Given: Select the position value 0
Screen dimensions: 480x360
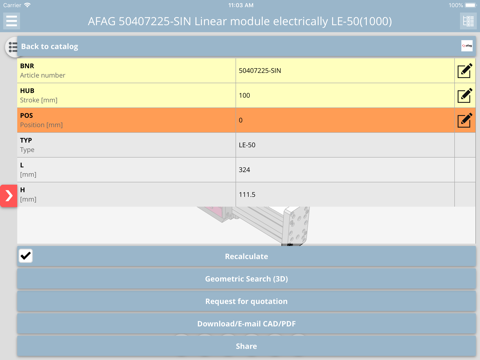Looking at the screenshot, I should (x=241, y=120).
